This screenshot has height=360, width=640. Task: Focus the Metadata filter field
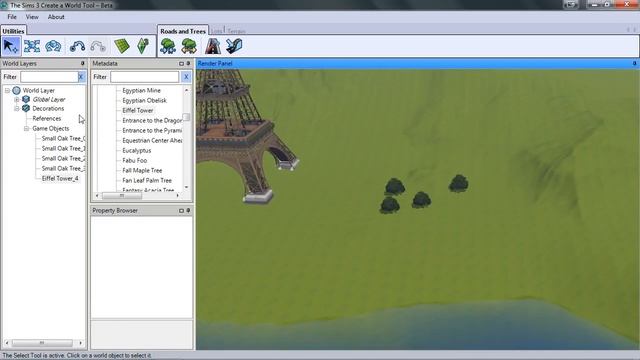coord(144,77)
